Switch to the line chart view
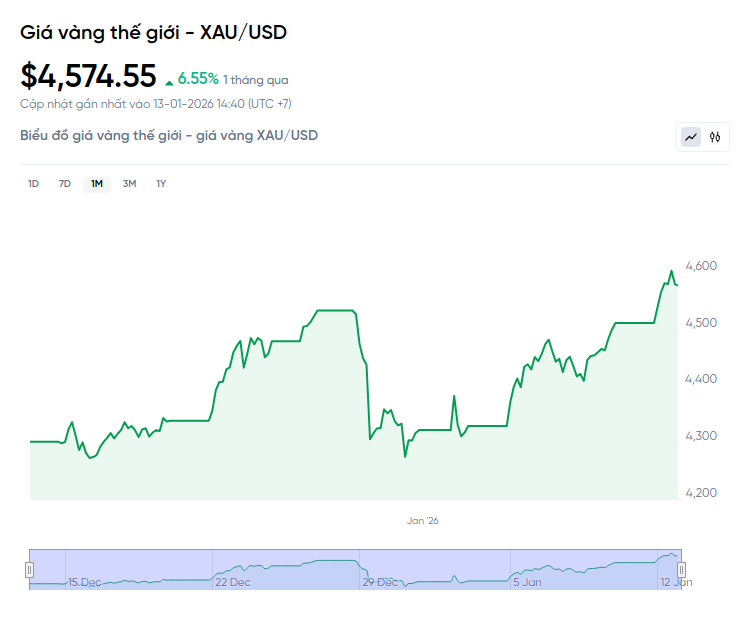 (691, 137)
